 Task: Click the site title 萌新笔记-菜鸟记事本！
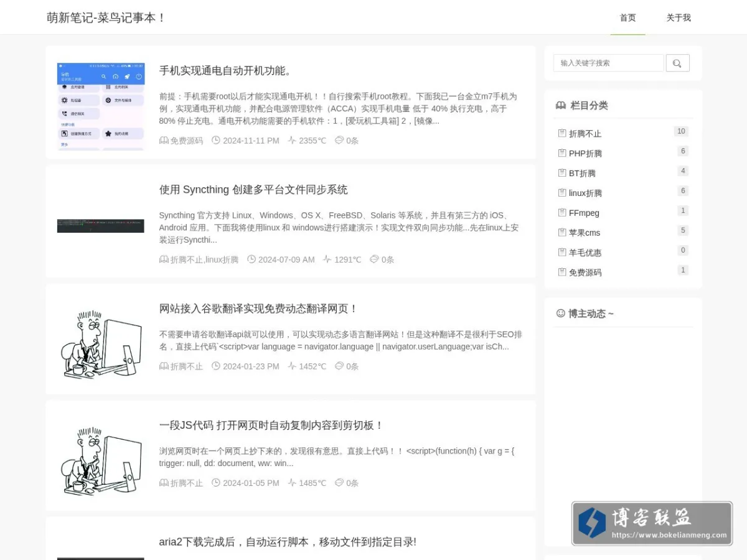(106, 17)
